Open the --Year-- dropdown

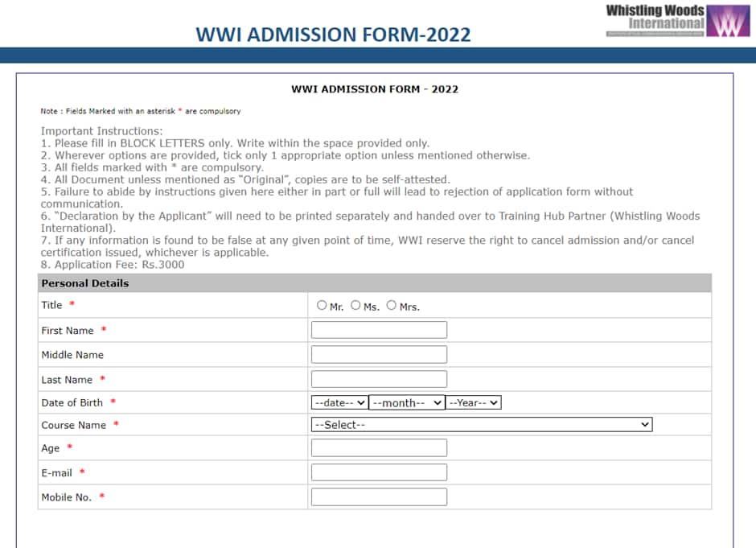coord(474,402)
